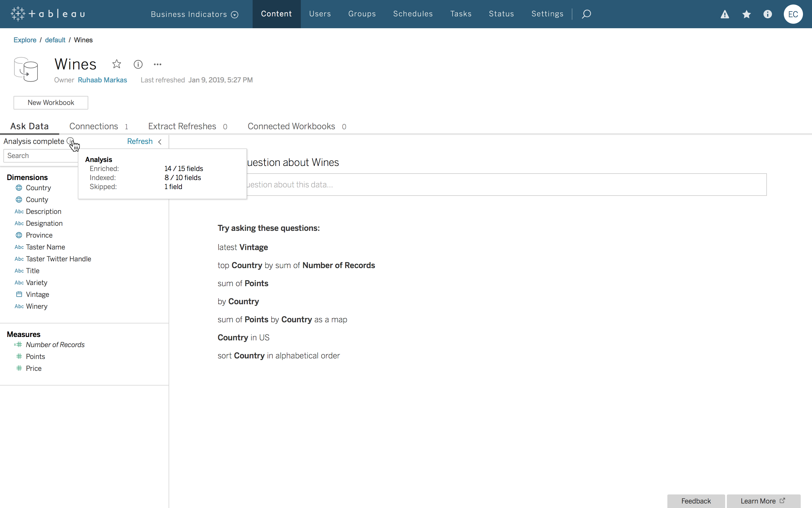Open the Business Indicators site dropdown

[x=195, y=14]
